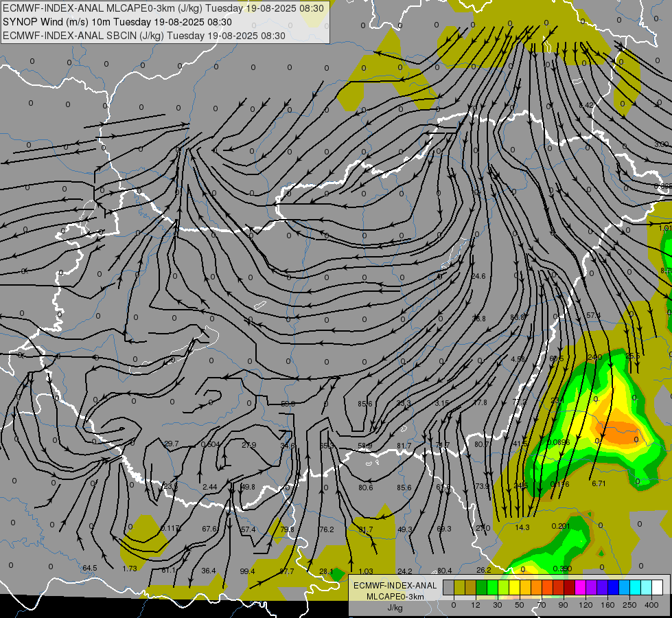Click the olive-yellow legend swatch after gray
Viewport: 672px width, 618px height.
point(460,587)
